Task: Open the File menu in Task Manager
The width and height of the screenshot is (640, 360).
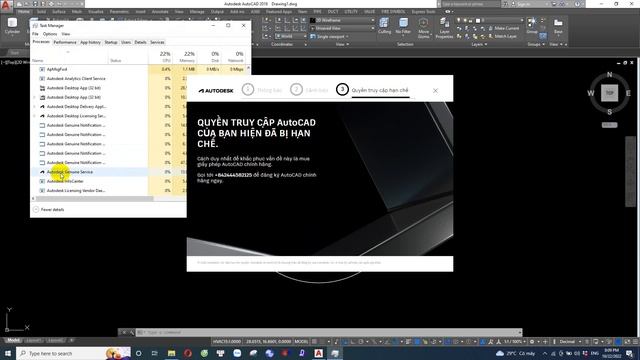Action: [35, 34]
